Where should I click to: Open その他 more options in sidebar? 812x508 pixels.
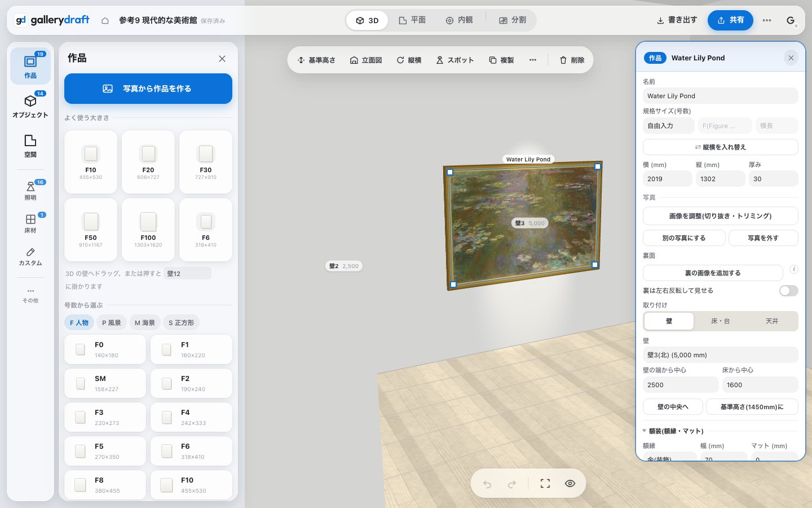[30, 295]
